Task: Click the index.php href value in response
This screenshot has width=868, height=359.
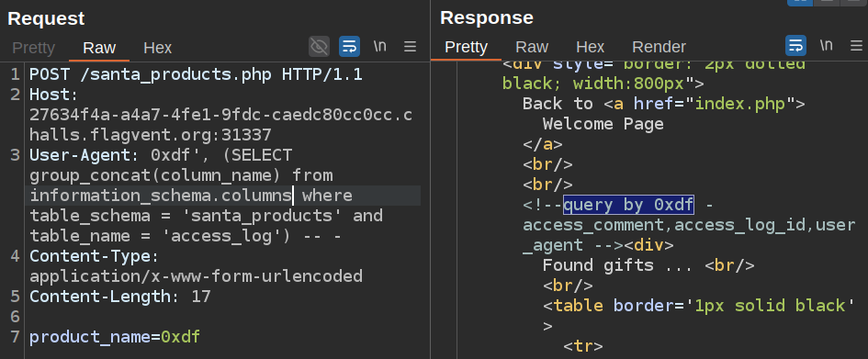Action: [x=739, y=104]
